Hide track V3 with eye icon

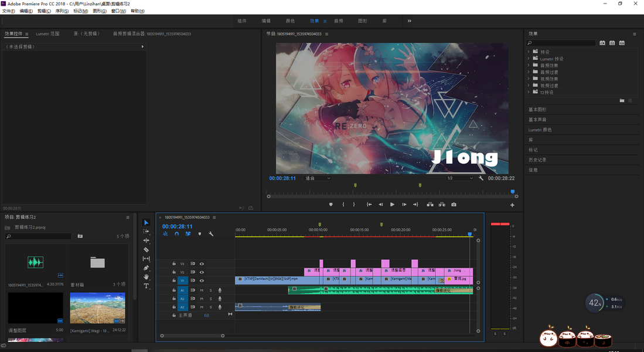tap(202, 263)
